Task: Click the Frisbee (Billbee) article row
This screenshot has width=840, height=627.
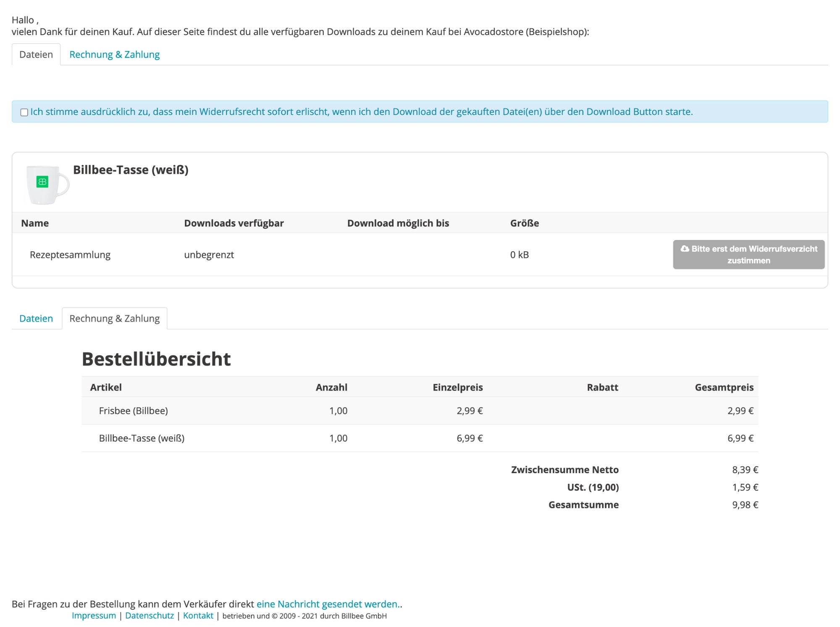Action: tap(420, 411)
